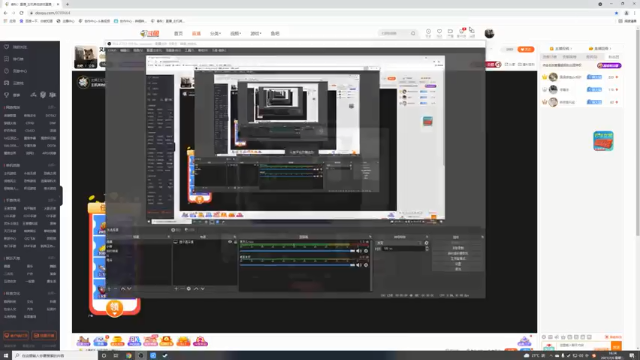Open first audio channel gear settings in OBS
640x360 pixels.
tap(366, 251)
